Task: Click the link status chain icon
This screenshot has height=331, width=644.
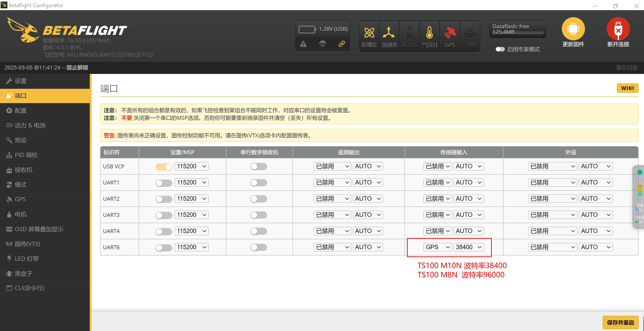Action: click(342, 44)
